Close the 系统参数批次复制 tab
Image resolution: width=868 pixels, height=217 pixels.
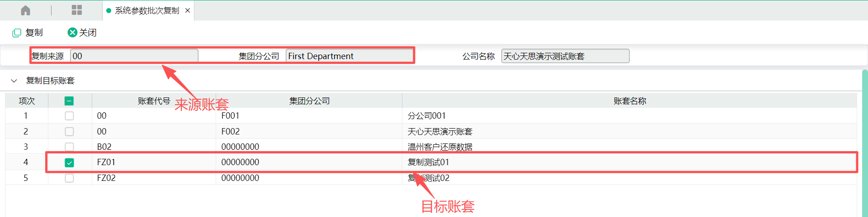coord(188,10)
